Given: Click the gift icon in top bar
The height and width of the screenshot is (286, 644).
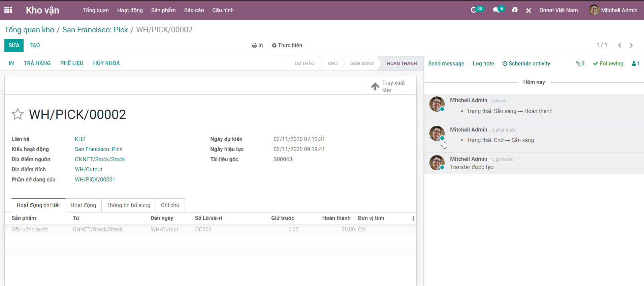Looking at the screenshot, I should point(515,10).
